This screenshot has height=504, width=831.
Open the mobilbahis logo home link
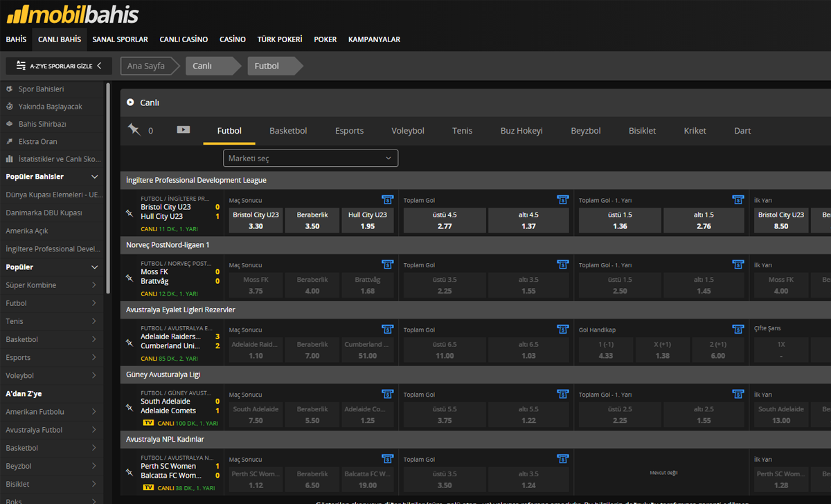[x=72, y=14]
